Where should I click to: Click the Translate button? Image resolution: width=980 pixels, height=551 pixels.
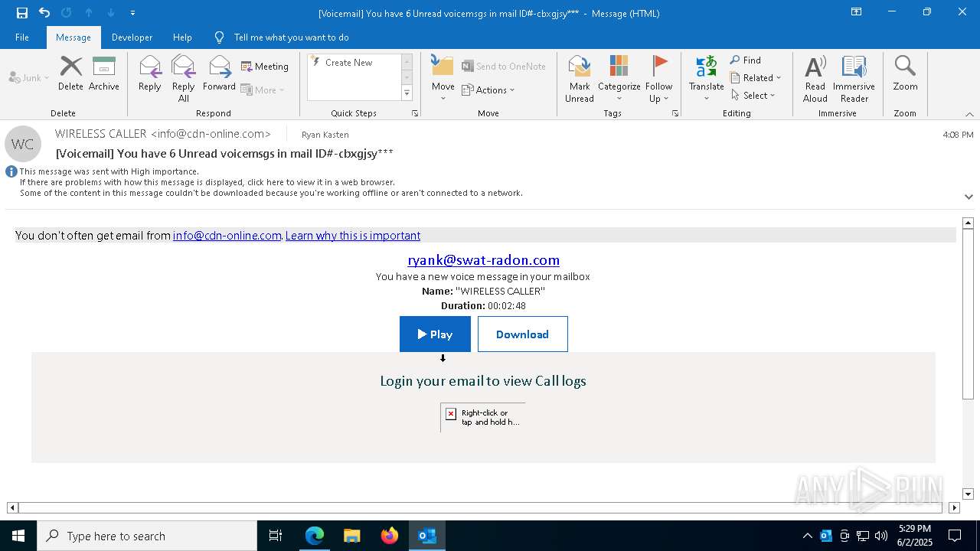click(706, 79)
